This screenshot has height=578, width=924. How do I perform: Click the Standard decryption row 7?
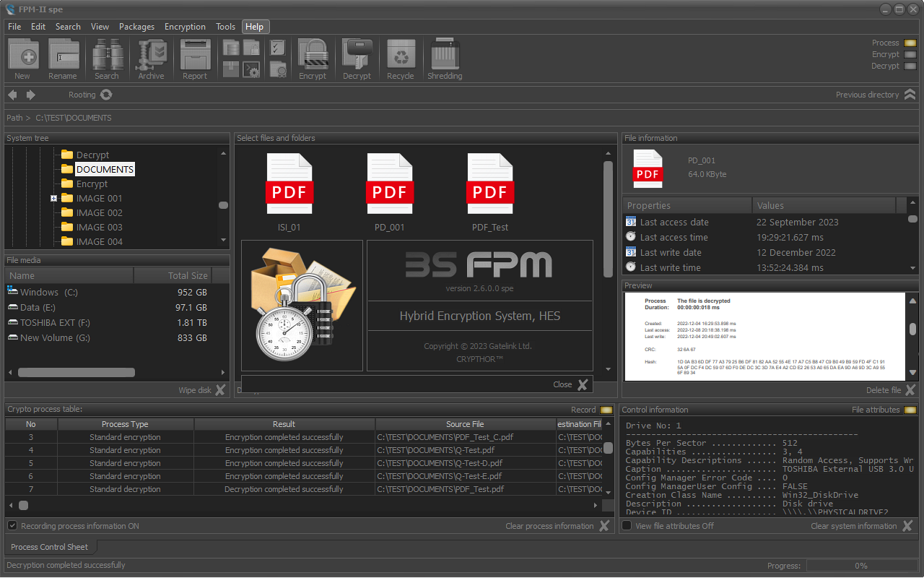pos(304,489)
